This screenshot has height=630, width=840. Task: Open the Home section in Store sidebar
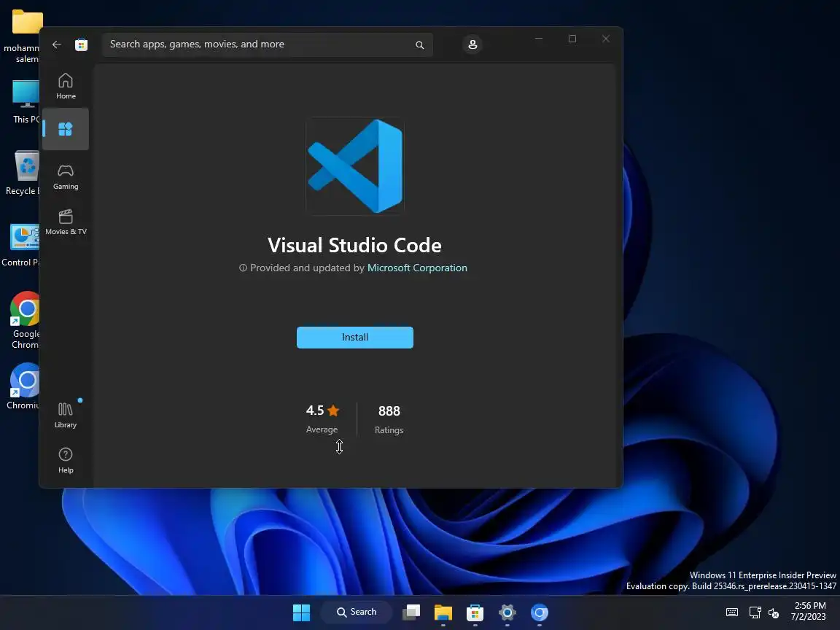(66, 86)
